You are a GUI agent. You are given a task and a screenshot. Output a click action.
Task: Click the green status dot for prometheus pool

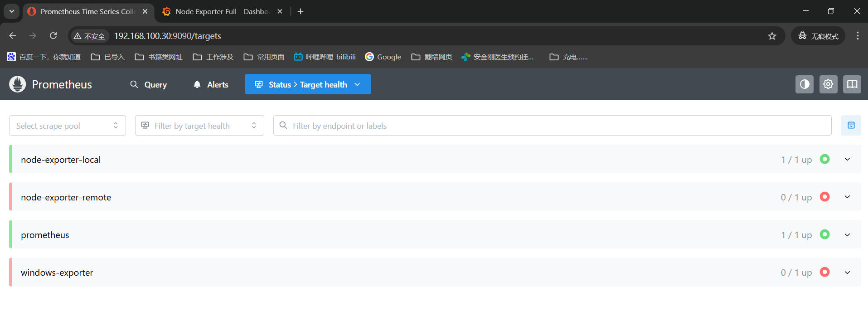(x=825, y=234)
